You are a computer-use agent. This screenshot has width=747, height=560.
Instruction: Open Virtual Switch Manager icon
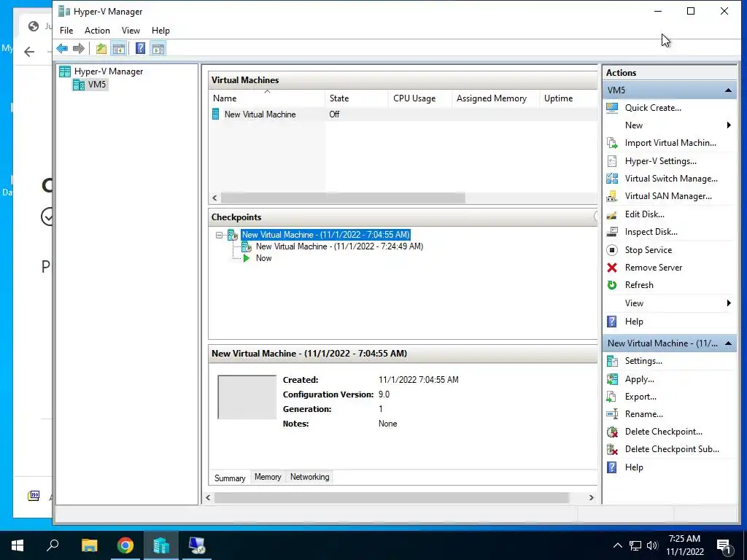pyautogui.click(x=612, y=179)
